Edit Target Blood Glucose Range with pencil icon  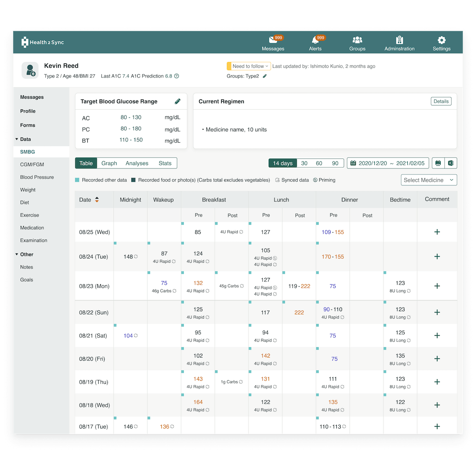coord(177,101)
